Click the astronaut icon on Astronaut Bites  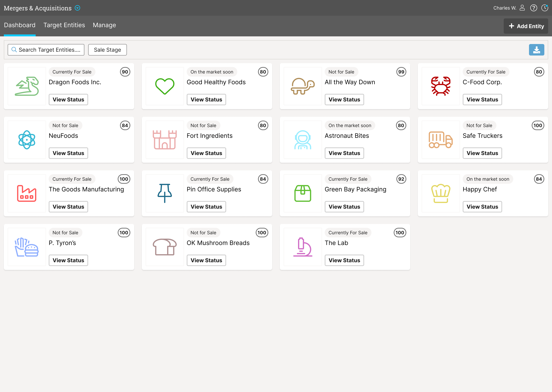(302, 140)
